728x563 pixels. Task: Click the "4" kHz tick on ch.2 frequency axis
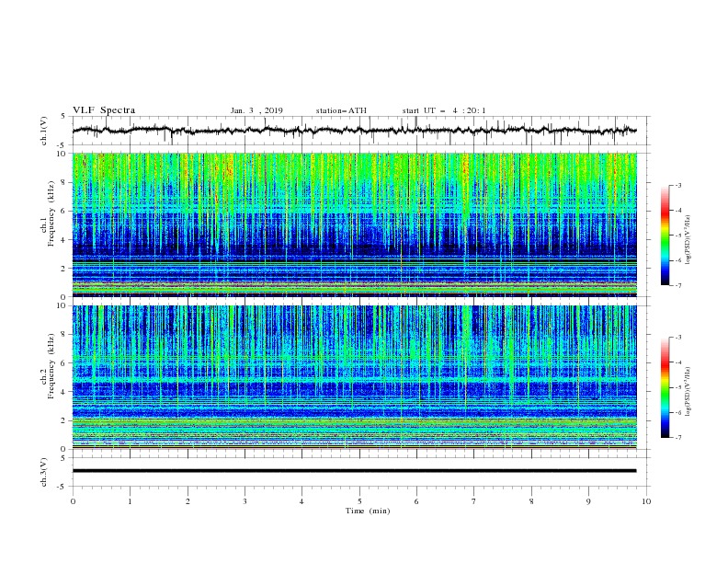tap(65, 392)
